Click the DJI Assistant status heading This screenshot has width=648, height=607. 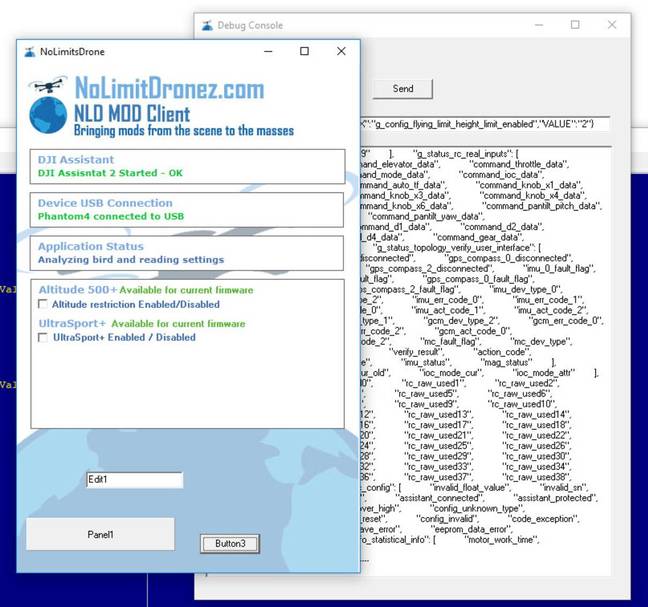pos(76,160)
